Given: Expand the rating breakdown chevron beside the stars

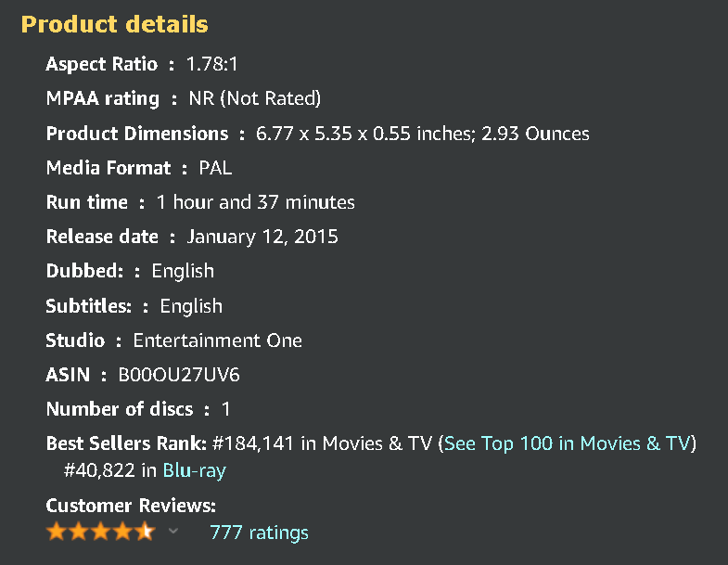Looking at the screenshot, I should (x=172, y=532).
